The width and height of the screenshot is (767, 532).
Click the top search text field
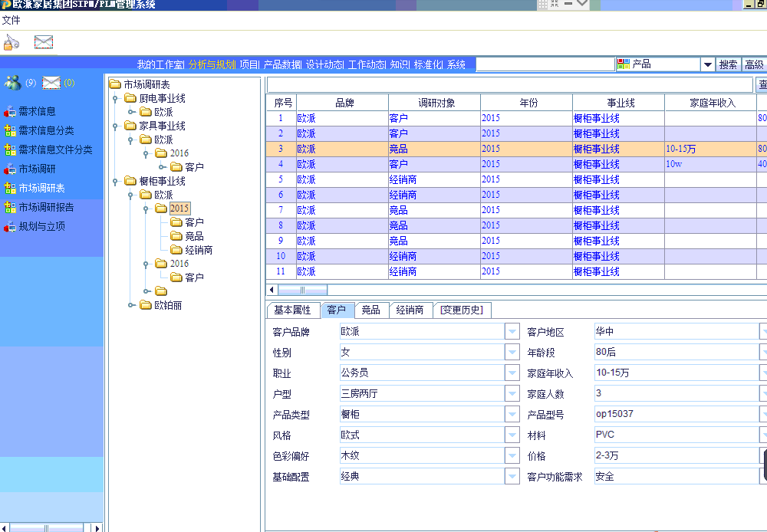pyautogui.click(x=545, y=65)
